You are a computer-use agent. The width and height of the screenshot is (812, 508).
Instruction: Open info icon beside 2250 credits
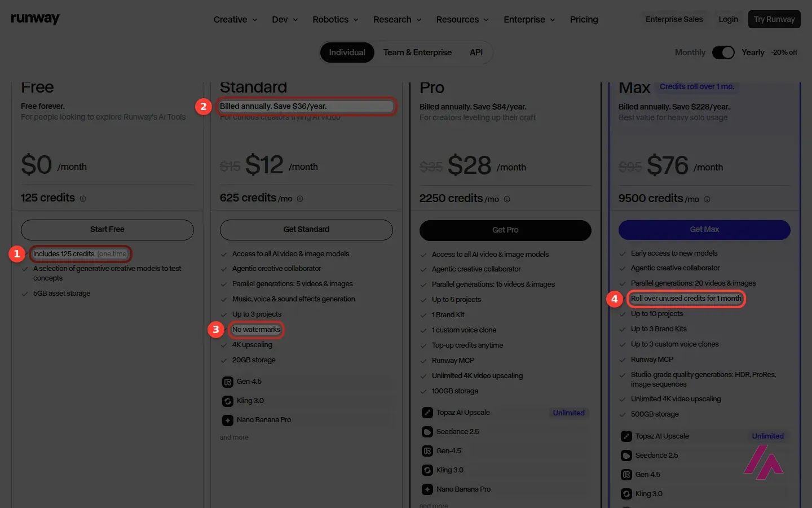[507, 199]
